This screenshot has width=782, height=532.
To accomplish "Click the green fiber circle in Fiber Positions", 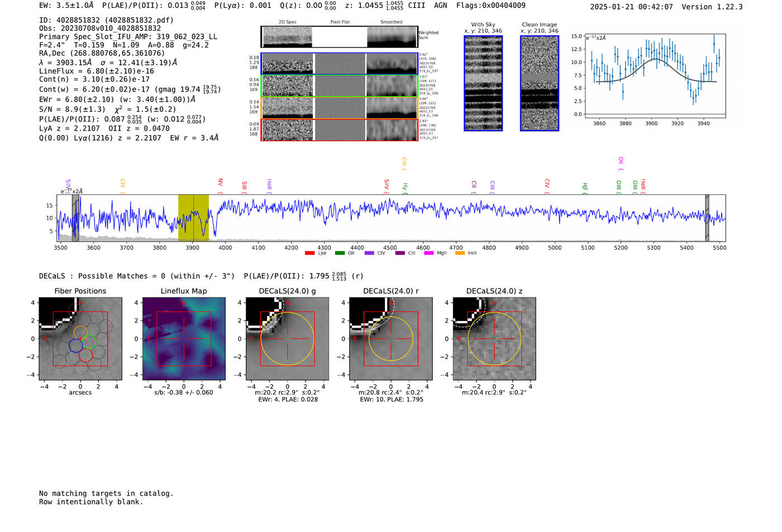I will 90,342.
